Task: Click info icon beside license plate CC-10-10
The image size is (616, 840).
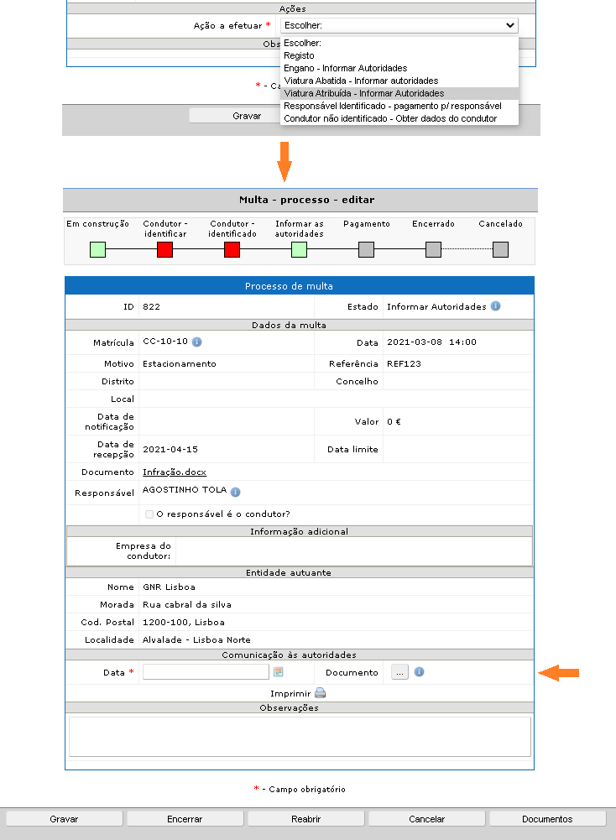Action: 196,342
